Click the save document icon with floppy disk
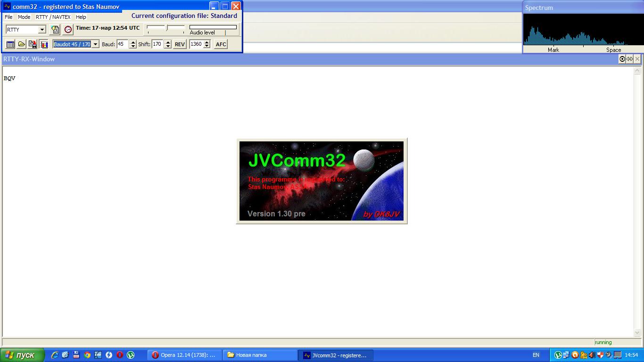 33,44
